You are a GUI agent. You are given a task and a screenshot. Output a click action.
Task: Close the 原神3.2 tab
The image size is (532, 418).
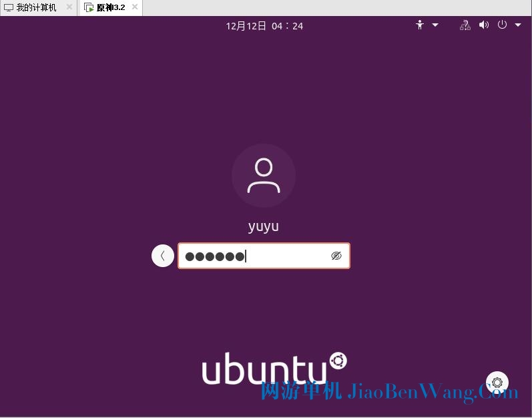point(135,7)
